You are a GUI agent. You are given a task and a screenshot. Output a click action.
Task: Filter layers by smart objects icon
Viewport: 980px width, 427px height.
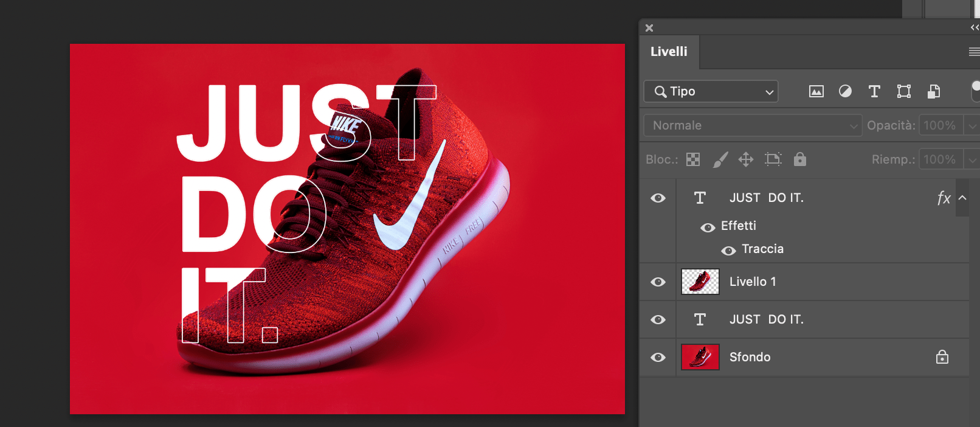click(x=934, y=91)
